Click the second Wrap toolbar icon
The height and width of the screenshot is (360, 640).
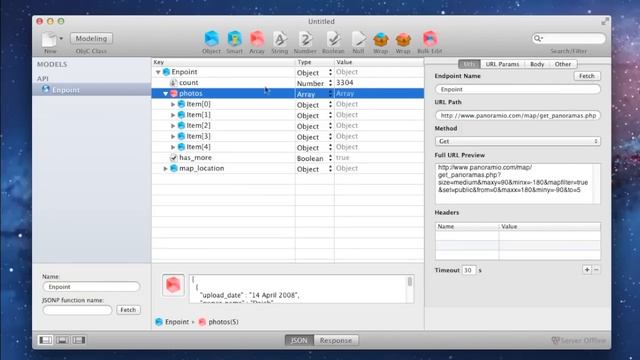click(x=403, y=40)
